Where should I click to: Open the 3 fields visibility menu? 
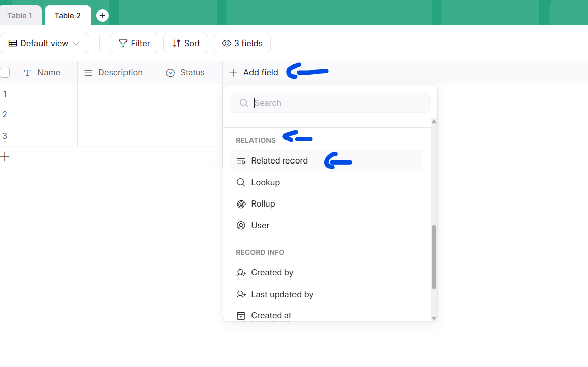coord(242,44)
